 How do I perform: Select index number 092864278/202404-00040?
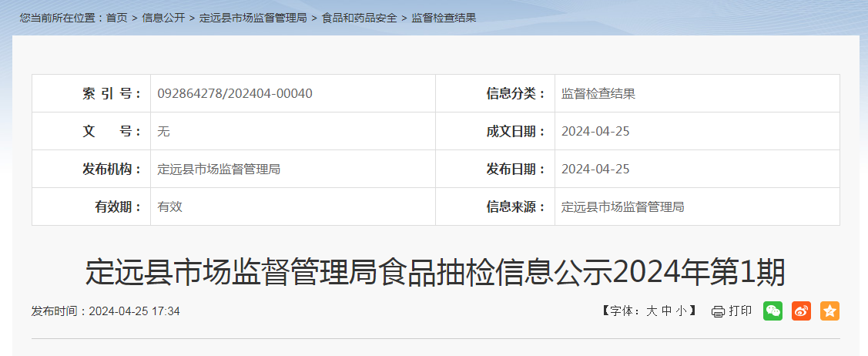pyautogui.click(x=235, y=93)
